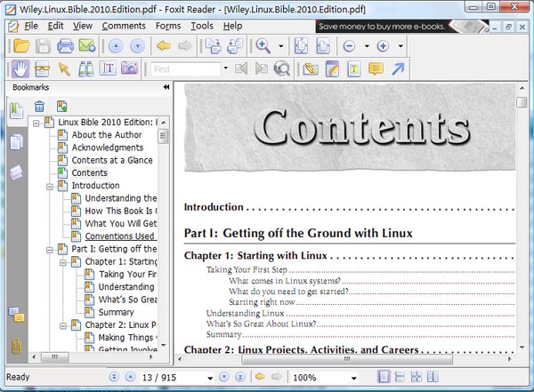
Task: Click the Find search text field
Action: coord(183,68)
